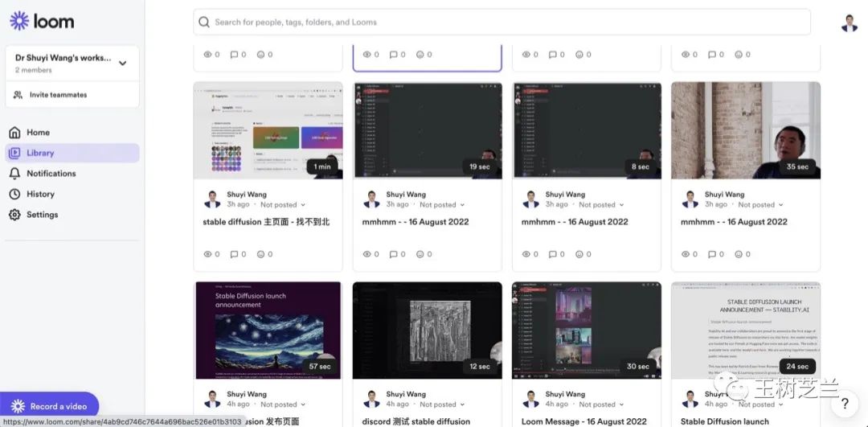
Task: Click title Stable Diffusion launch
Action: tap(725, 421)
